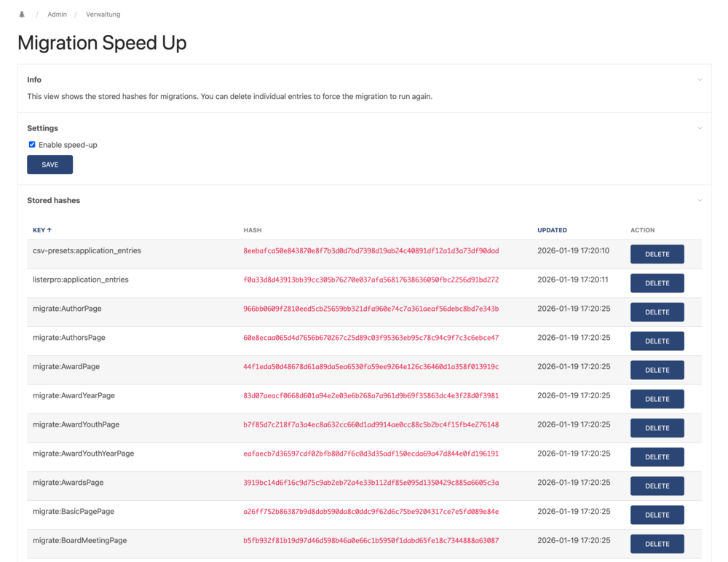The width and height of the screenshot is (728, 562).
Task: Open the Verwaltung breadcrumb link
Action: (102, 14)
